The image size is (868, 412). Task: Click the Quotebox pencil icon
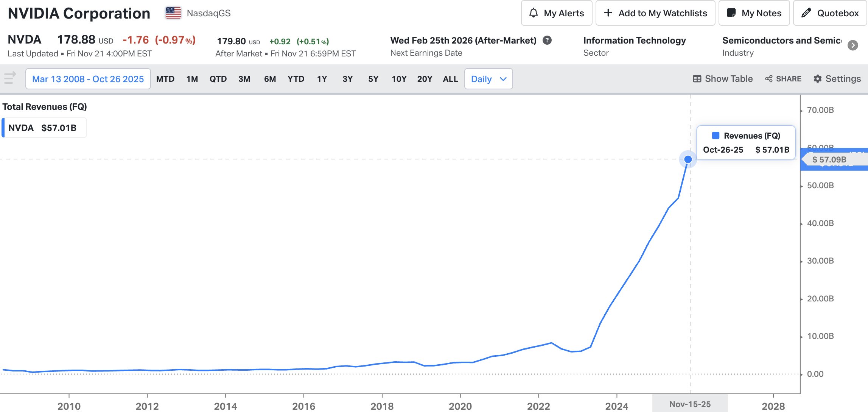pos(806,13)
